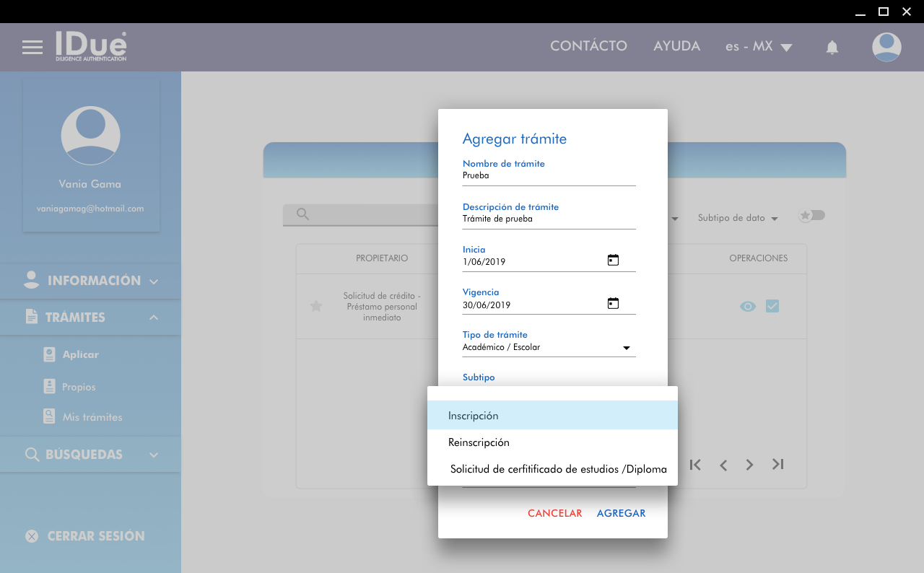Click the Nombre de trámite input field
Image resolution: width=924 pixels, height=573 pixels.
(x=549, y=175)
